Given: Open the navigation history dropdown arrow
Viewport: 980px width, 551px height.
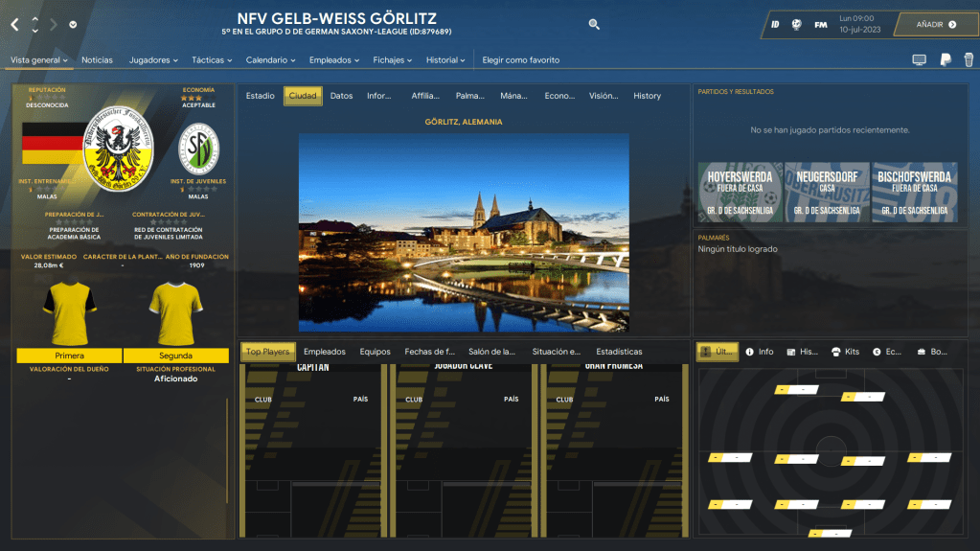Looking at the screenshot, I should click(x=74, y=25).
